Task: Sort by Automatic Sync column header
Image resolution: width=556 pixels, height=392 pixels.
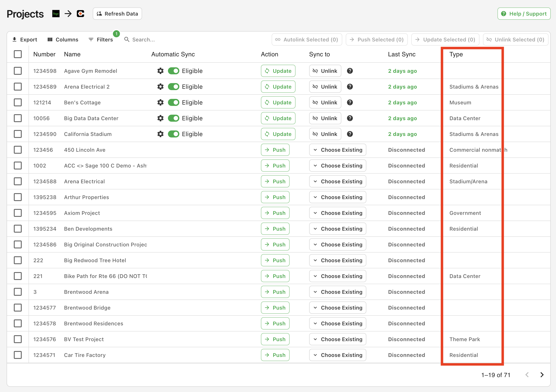Action: 173,54
